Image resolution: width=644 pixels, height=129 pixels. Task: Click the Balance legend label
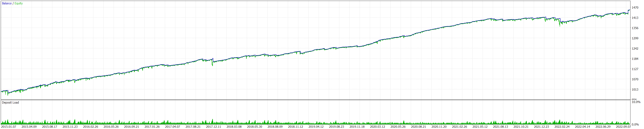7,3
